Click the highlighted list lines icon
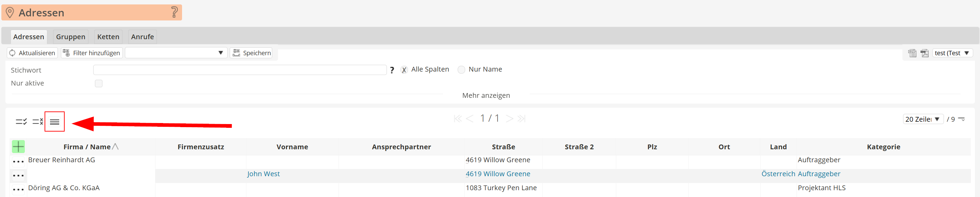The width and height of the screenshot is (980, 197). (54, 122)
